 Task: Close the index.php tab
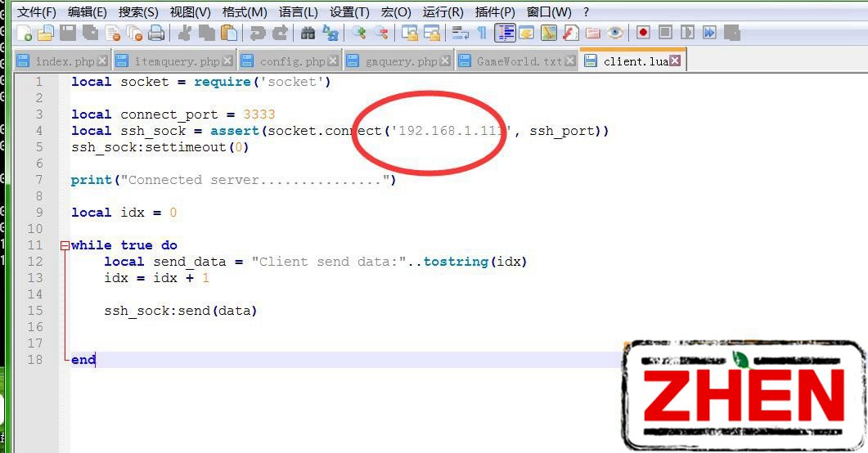[x=102, y=61]
